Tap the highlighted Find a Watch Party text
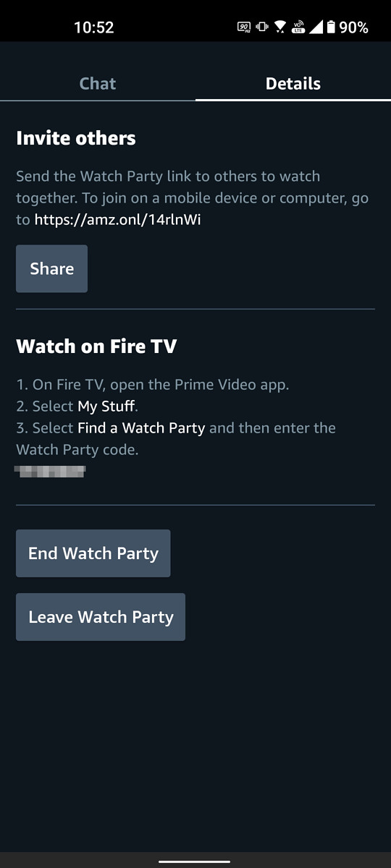Screen dimensions: 391x868 [x=141, y=428]
